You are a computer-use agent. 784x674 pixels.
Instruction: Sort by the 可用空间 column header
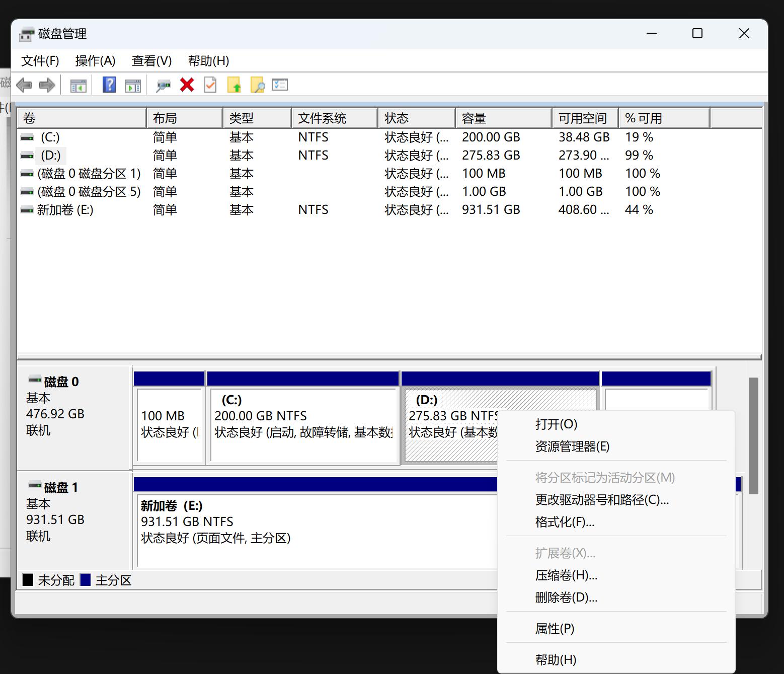585,118
